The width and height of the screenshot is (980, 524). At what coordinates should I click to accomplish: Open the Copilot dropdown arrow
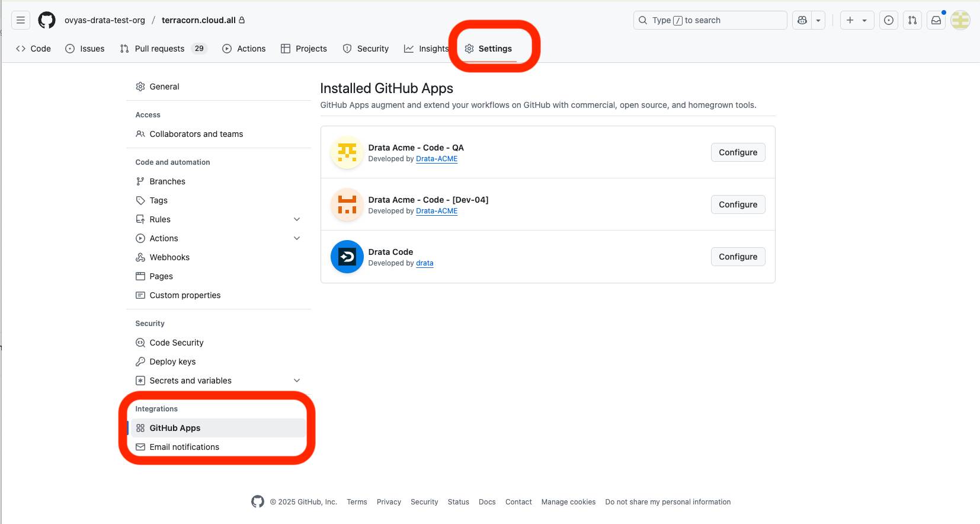818,20
